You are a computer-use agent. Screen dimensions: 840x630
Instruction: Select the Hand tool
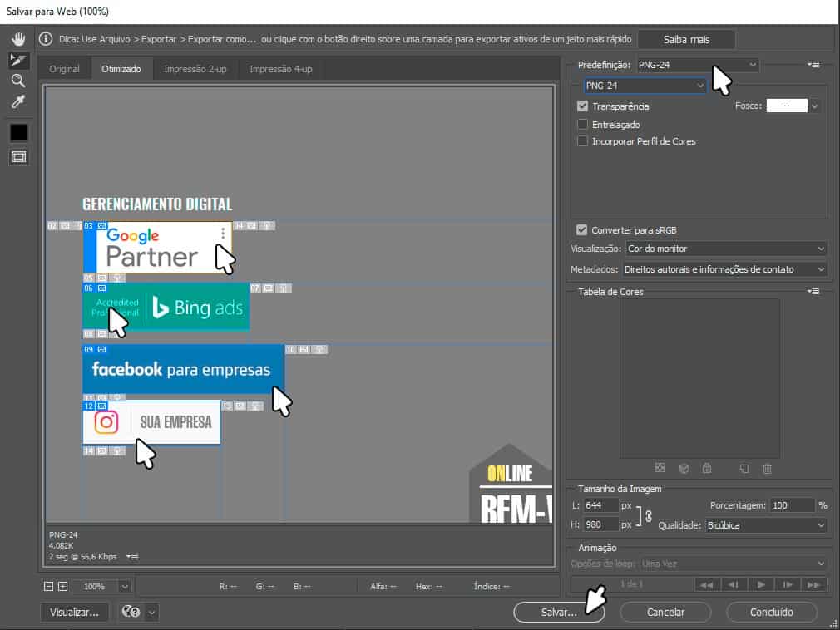18,38
